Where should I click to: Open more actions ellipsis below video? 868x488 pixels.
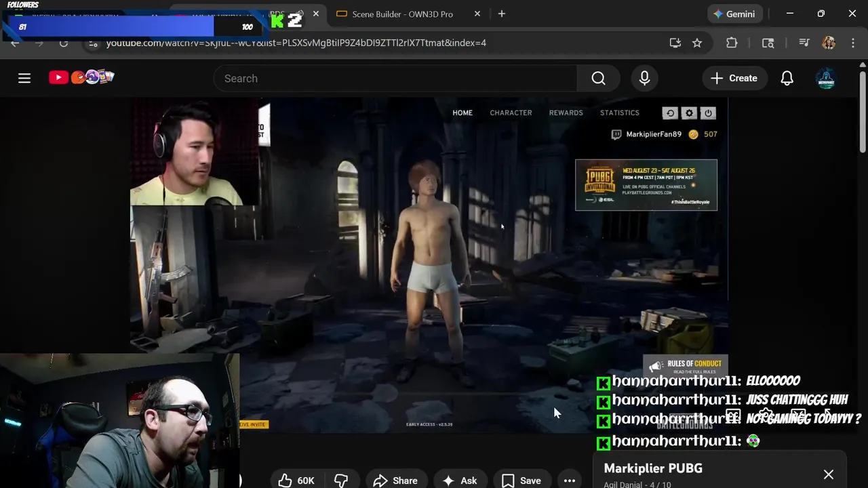tap(569, 480)
